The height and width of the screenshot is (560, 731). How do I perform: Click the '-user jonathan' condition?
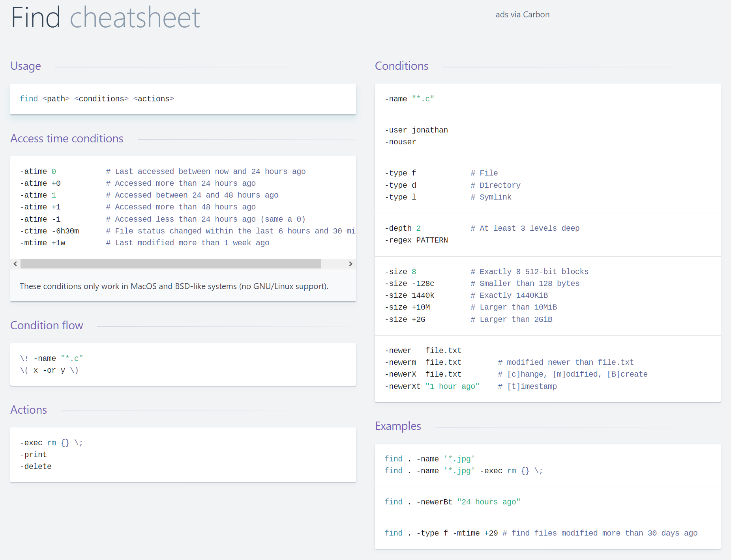click(x=416, y=130)
